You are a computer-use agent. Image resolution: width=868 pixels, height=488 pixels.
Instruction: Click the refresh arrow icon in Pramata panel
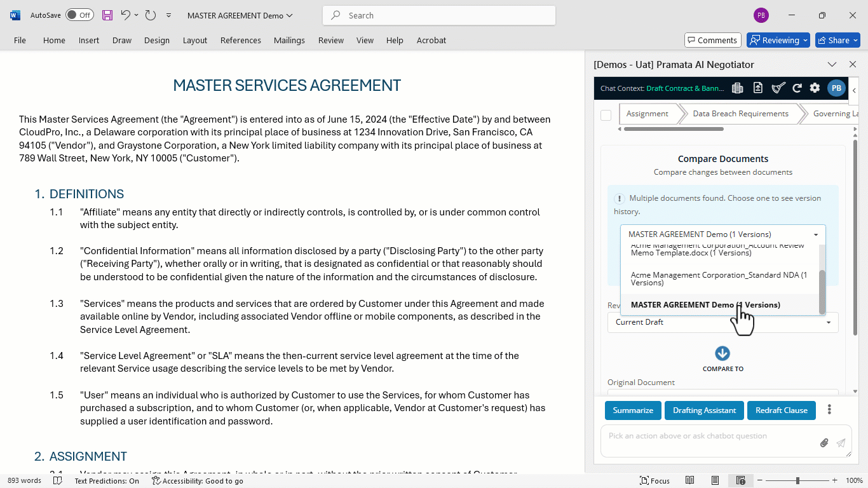click(797, 88)
